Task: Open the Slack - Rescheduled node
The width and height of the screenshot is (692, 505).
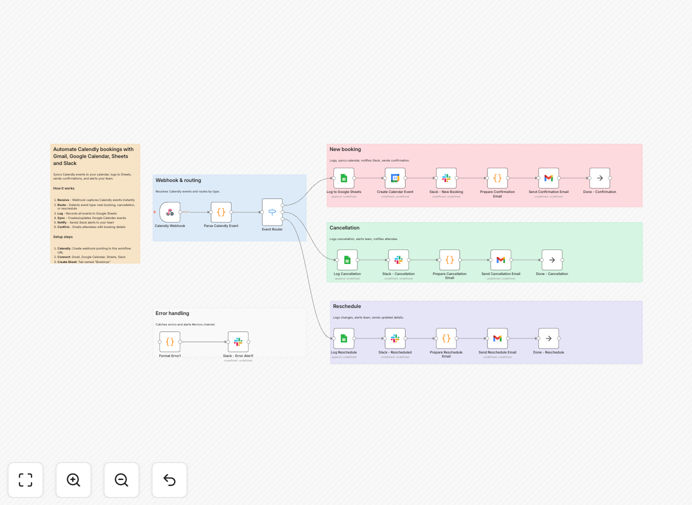Action: 395,339
